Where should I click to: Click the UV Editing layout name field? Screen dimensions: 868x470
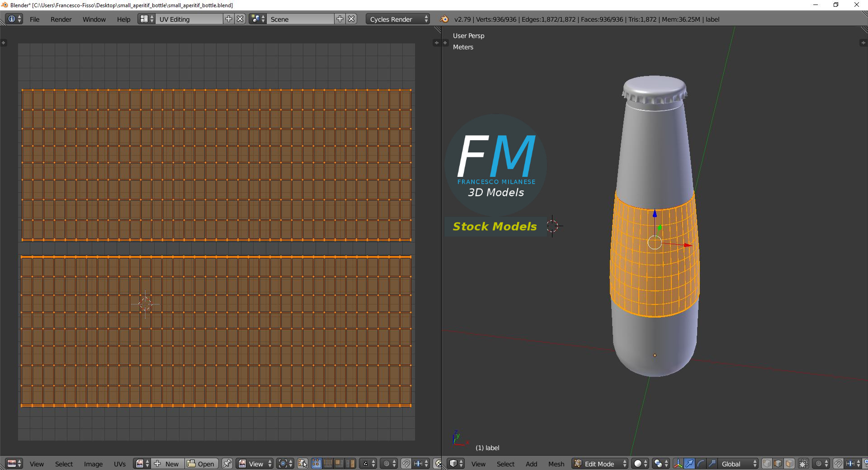[x=189, y=19]
